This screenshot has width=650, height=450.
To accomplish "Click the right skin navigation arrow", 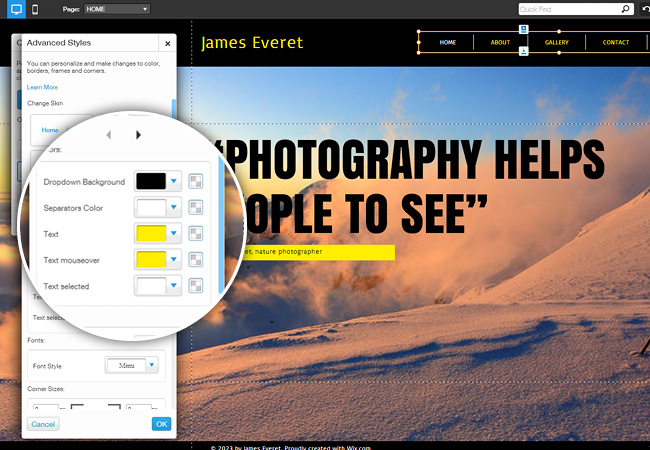I will (x=138, y=135).
